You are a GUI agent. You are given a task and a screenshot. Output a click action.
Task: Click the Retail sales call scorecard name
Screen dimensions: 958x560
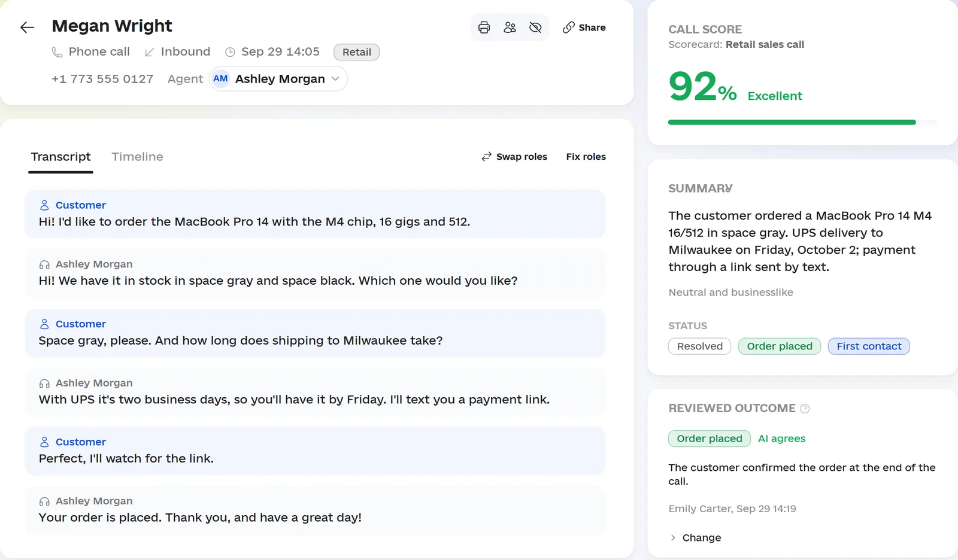pyautogui.click(x=765, y=44)
